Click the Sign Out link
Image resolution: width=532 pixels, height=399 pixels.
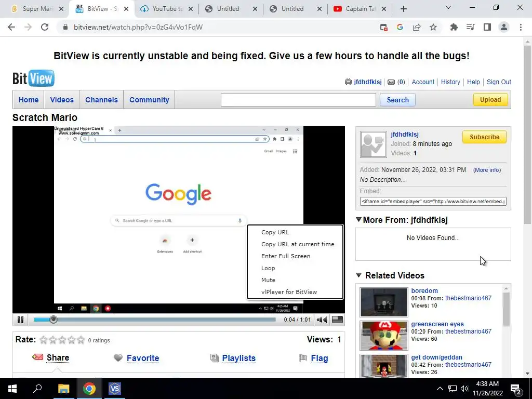499,82
